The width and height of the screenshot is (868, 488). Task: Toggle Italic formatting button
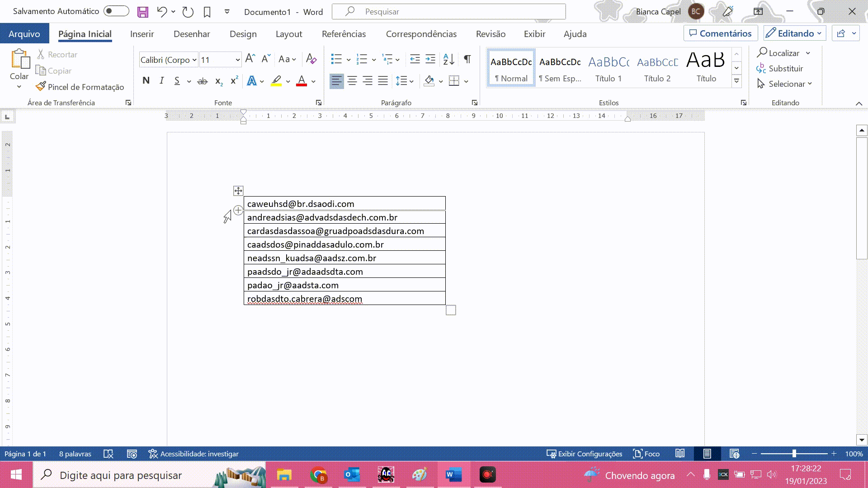tap(161, 81)
